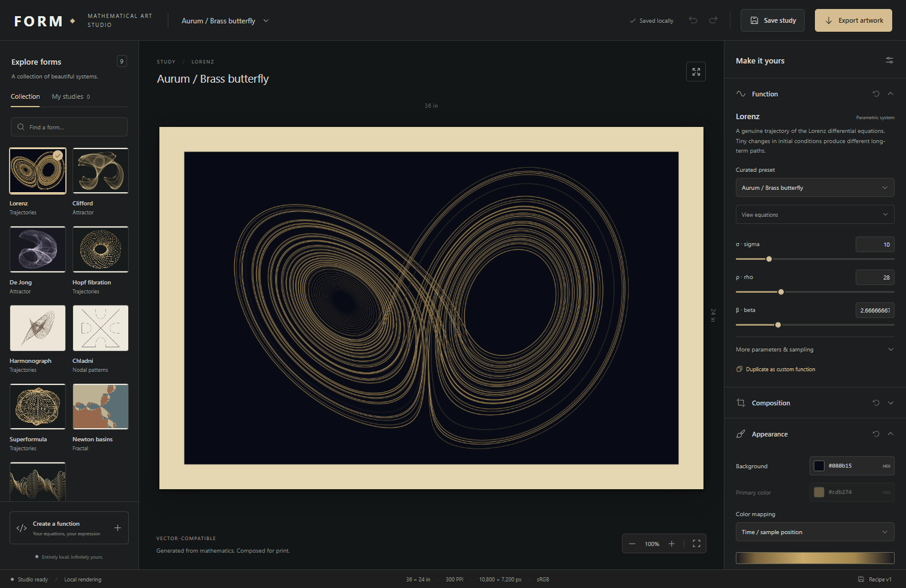Click the Create a function button
The height and width of the screenshot is (588, 906).
coord(69,528)
